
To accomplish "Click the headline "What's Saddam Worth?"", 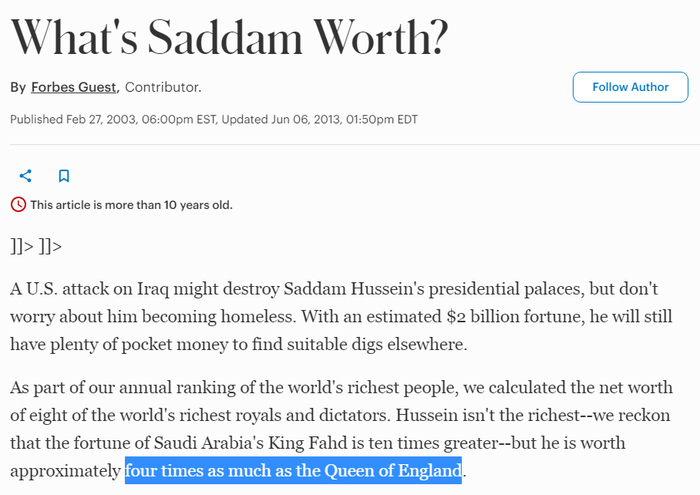I will [x=229, y=36].
